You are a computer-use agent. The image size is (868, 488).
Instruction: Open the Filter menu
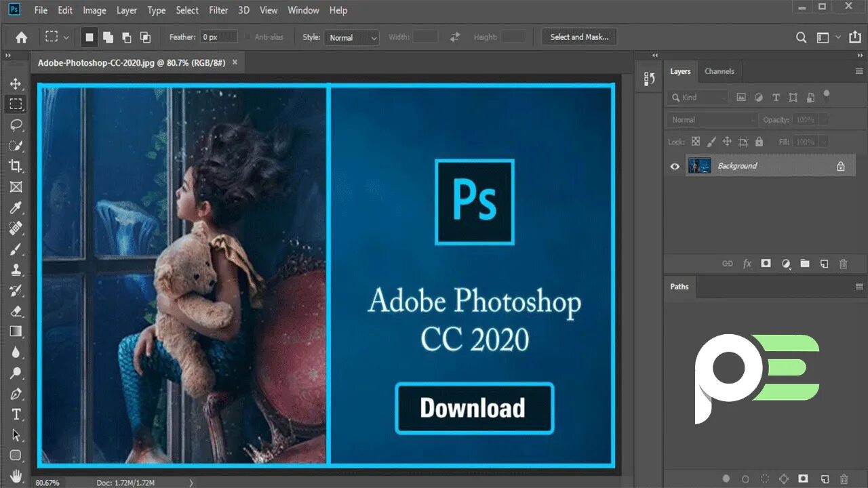218,10
